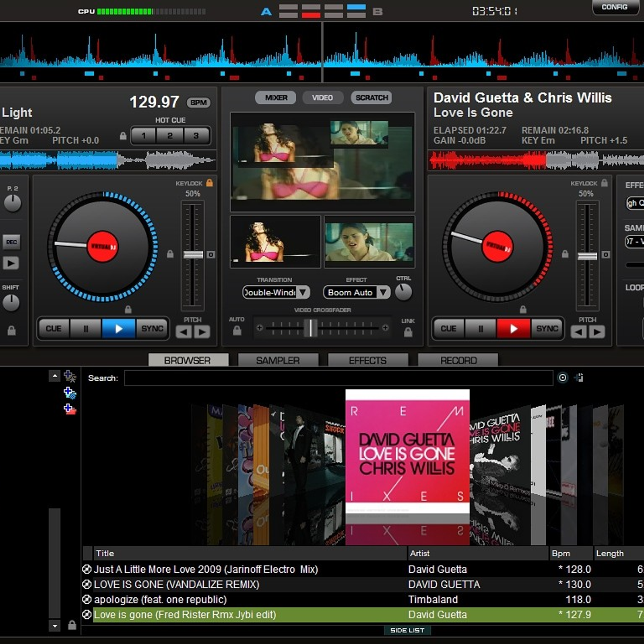Screen dimensions: 644x644
Task: Click left deck pitch slider handle
Action: tap(193, 254)
